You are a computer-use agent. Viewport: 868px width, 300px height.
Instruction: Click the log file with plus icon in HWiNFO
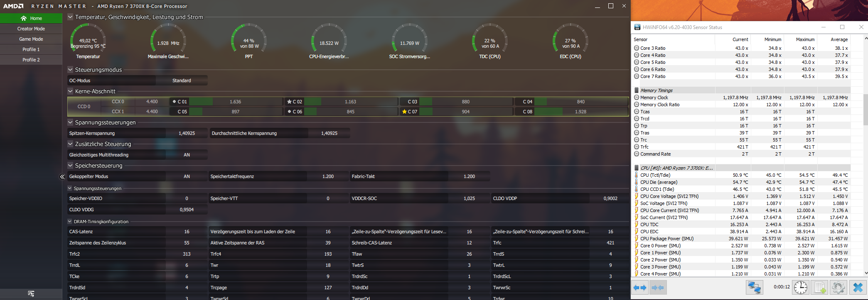point(820,287)
